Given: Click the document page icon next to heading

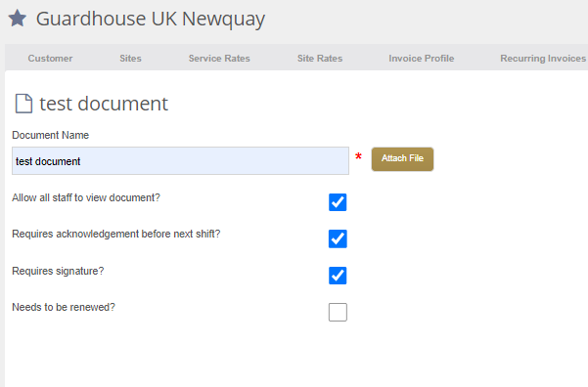Looking at the screenshot, I should (23, 104).
